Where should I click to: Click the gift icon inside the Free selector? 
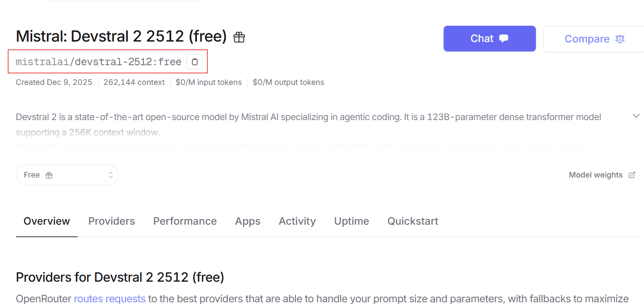(49, 175)
